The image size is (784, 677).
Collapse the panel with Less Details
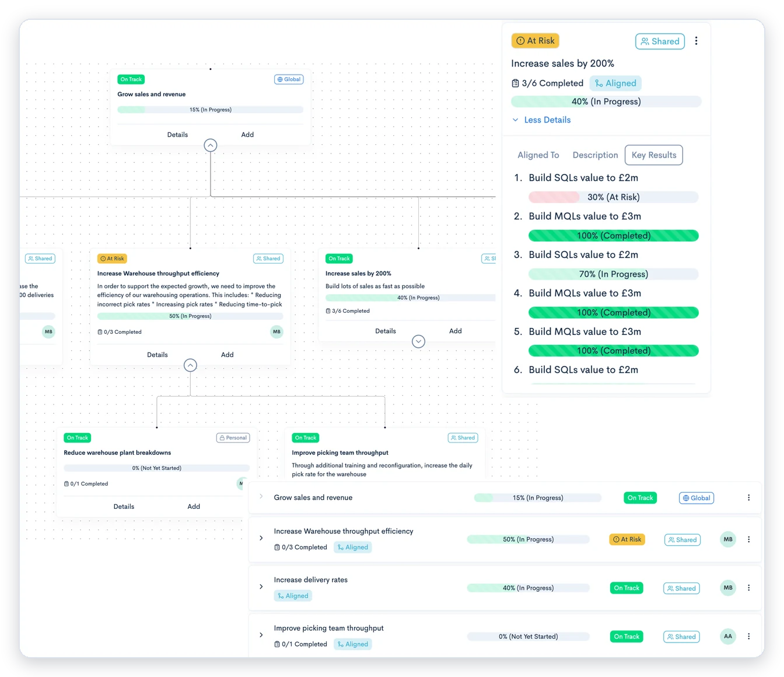click(x=541, y=120)
